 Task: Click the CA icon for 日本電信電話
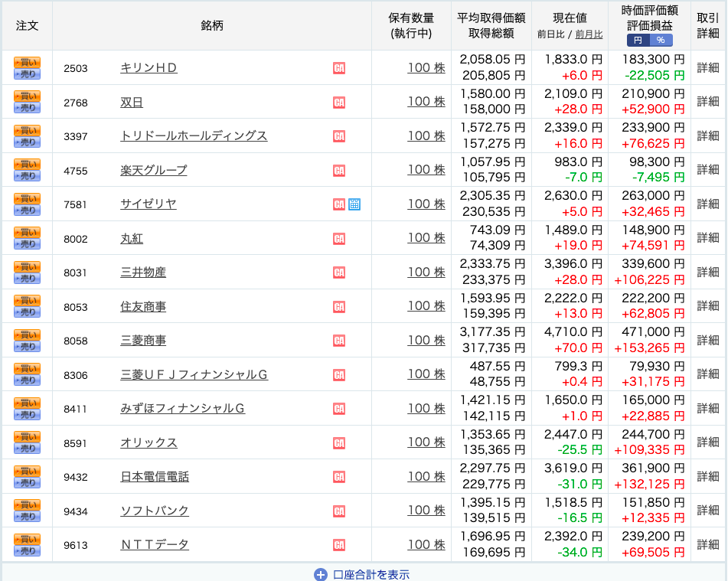click(x=339, y=477)
